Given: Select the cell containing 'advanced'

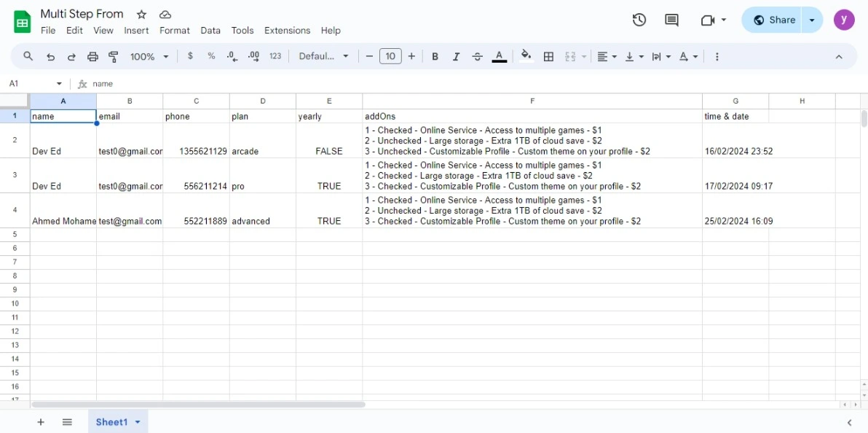Looking at the screenshot, I should [262, 210].
